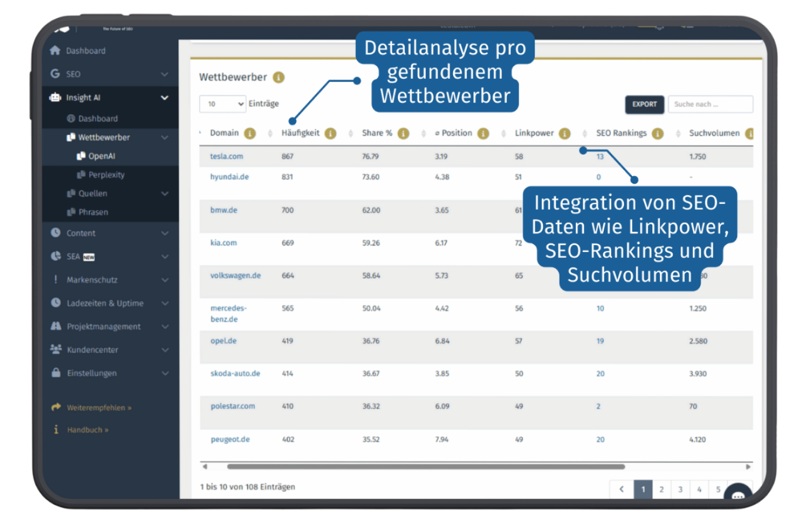Expand the Content section chevron
Screen dimensions: 810x532
[164, 232]
